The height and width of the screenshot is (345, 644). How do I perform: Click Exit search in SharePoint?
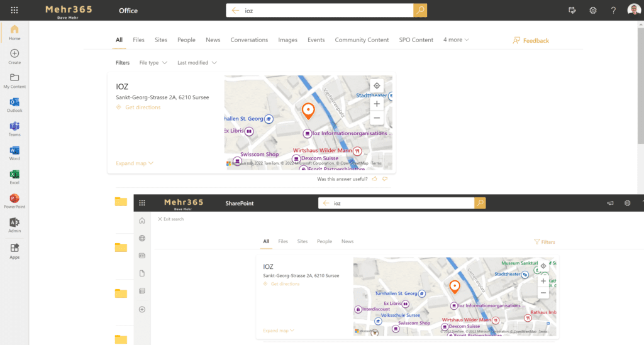171,219
